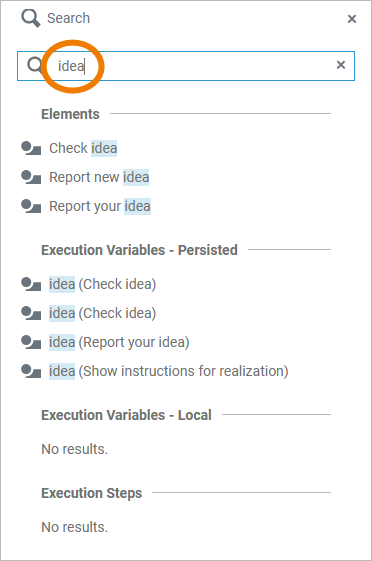Image resolution: width=372 pixels, height=561 pixels.
Task: Close the Search panel
Action: [x=352, y=19]
